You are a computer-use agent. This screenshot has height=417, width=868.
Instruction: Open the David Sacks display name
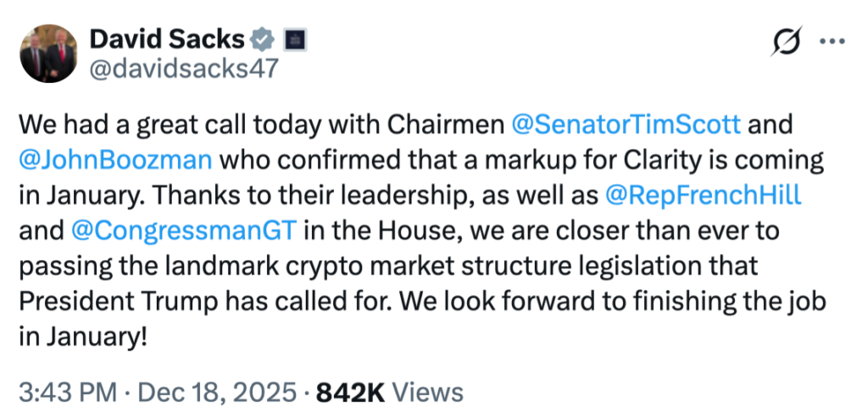coord(166,38)
